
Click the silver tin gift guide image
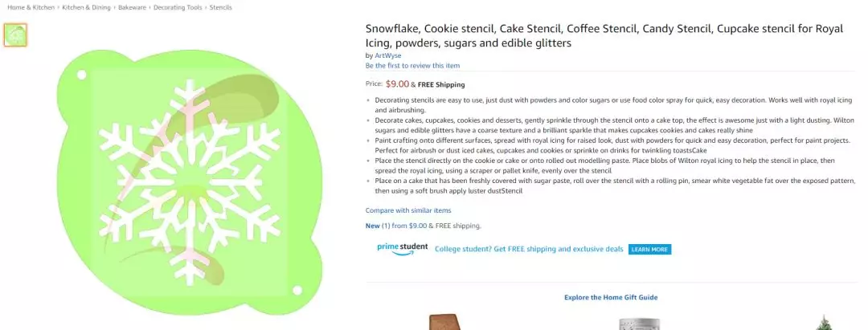[633, 324]
